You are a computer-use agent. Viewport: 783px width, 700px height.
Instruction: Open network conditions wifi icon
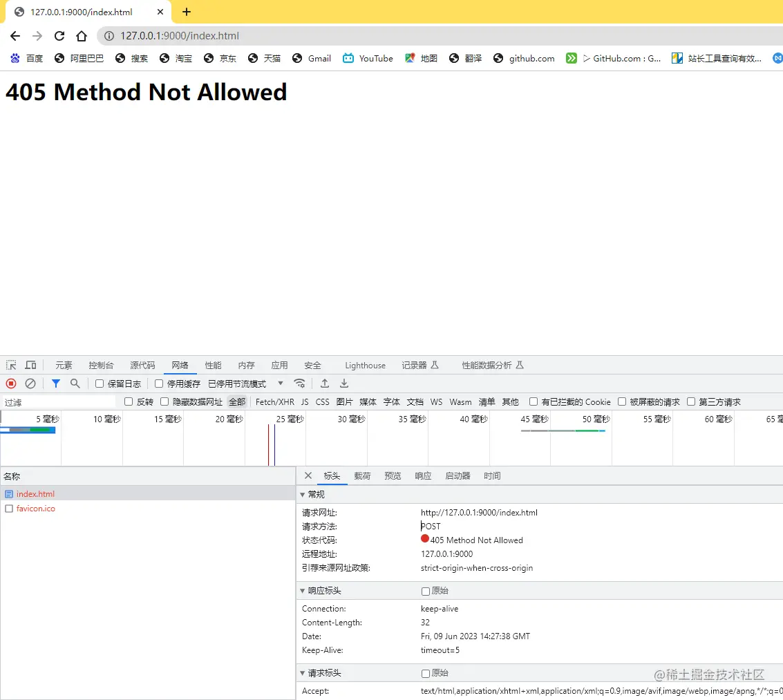point(300,384)
